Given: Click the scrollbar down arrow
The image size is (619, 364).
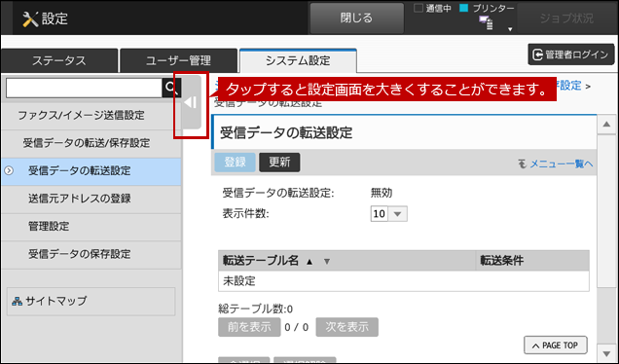Looking at the screenshot, I should (606, 353).
